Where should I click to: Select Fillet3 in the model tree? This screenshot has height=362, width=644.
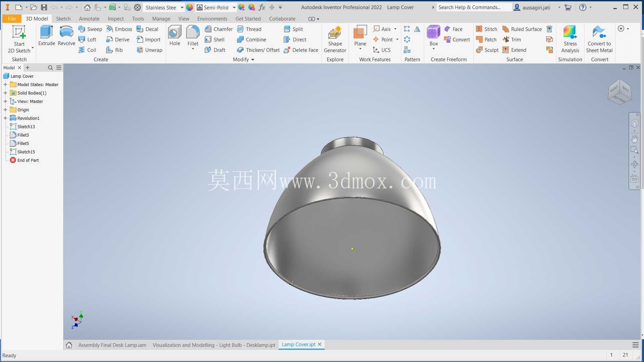[23, 135]
